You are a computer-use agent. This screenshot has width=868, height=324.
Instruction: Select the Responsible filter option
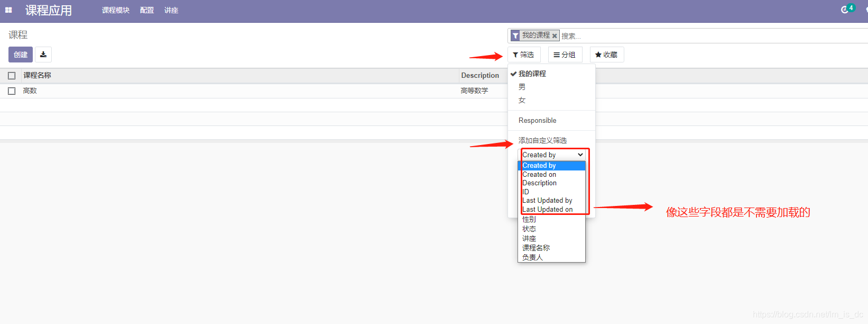[x=537, y=120]
